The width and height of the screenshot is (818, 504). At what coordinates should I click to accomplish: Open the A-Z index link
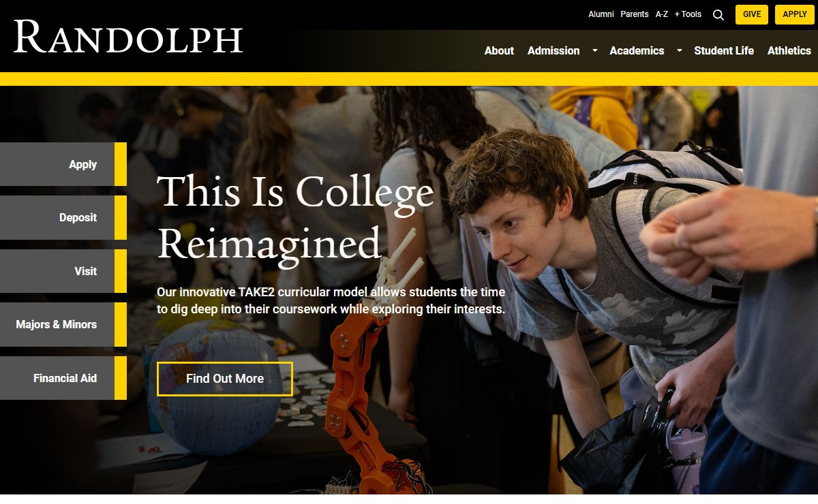click(662, 14)
